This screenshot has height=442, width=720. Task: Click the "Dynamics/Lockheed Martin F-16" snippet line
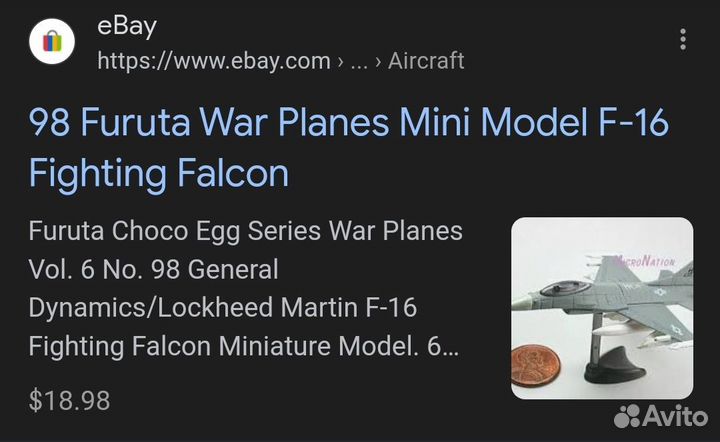pyautogui.click(x=222, y=309)
